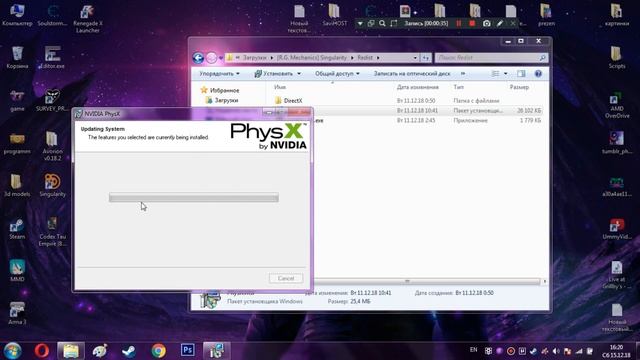This screenshot has height=360, width=640.
Task: Go back in the Explorer window
Action: point(198,58)
